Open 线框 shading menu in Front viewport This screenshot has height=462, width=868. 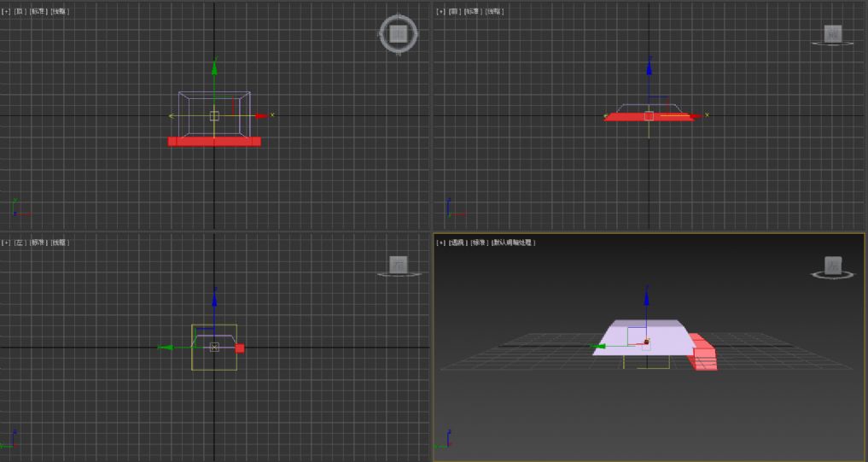tap(494, 11)
